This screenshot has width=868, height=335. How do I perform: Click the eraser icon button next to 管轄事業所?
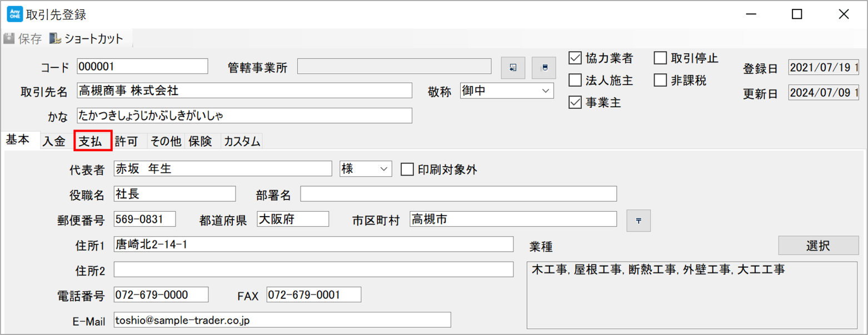tap(544, 67)
